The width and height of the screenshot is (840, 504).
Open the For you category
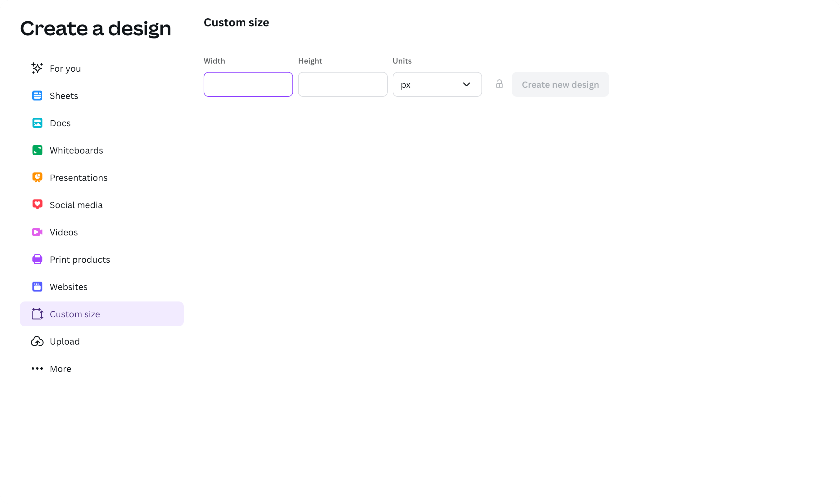[x=102, y=68]
